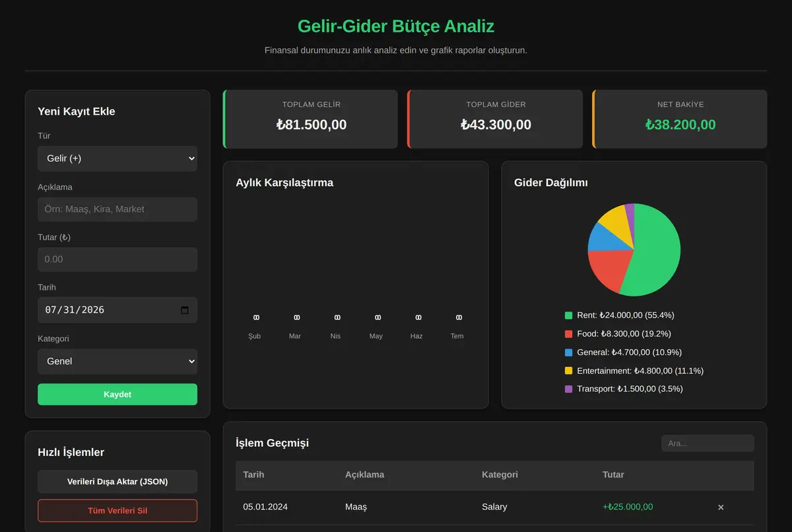Click the Toplam Gider card
This screenshot has width=792, height=532.
pyautogui.click(x=495, y=119)
